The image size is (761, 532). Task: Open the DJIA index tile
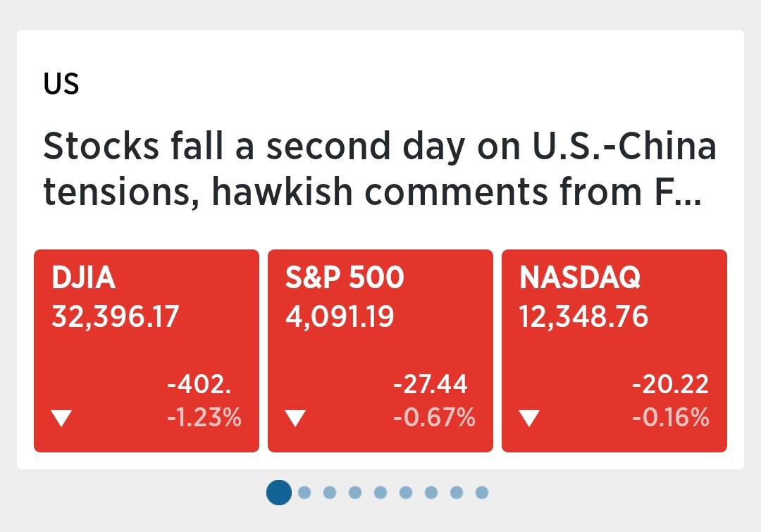tap(147, 350)
